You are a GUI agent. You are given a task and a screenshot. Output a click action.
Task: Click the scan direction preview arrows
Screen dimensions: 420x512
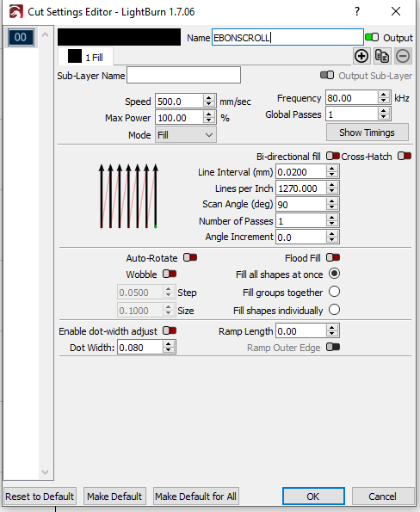pyautogui.click(x=128, y=196)
